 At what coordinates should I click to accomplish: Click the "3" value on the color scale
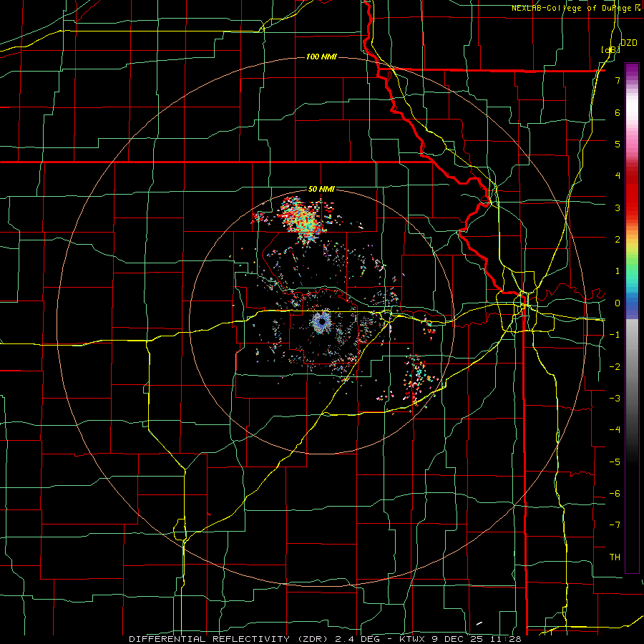tap(618, 208)
